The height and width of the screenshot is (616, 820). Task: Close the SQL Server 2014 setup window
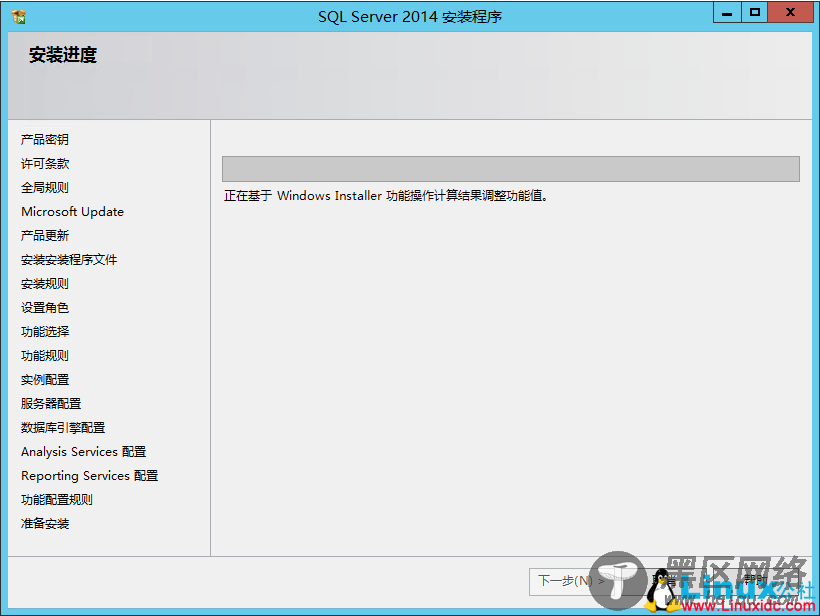coord(790,13)
